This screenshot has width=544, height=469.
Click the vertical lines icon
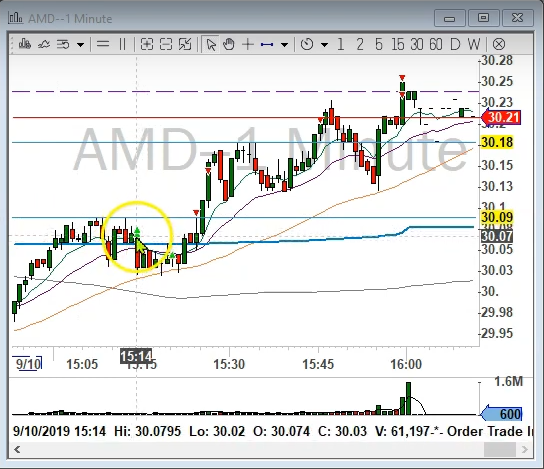pos(122,44)
